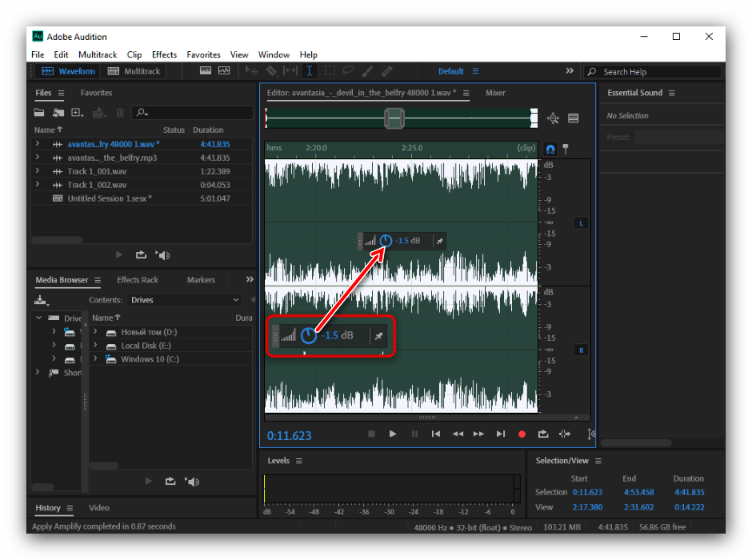Toggle the right channel R button
Screen dimensions: 752x560
[x=581, y=350]
